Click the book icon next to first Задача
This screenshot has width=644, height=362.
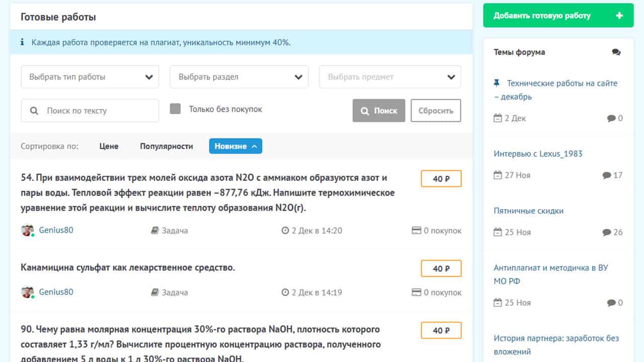(x=155, y=231)
